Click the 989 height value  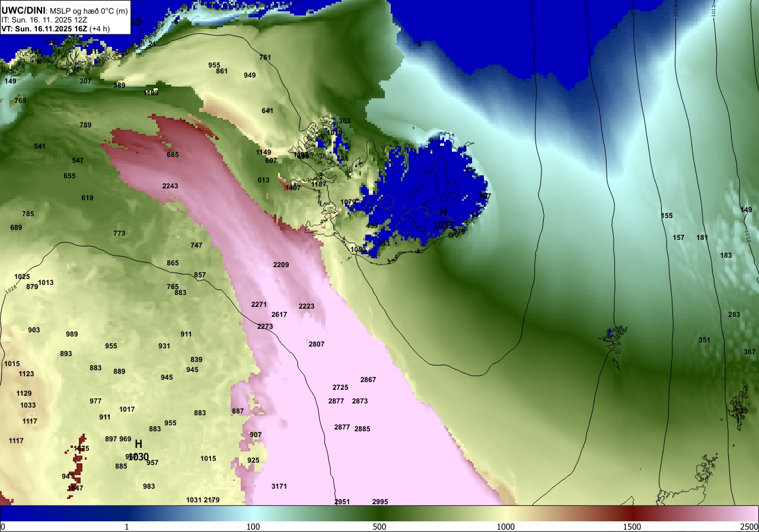click(x=72, y=334)
